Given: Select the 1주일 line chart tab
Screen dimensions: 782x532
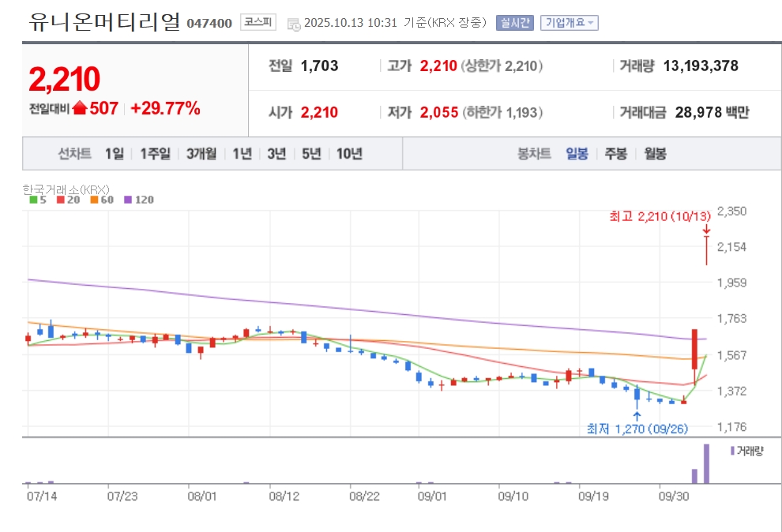Looking at the screenshot, I should pyautogui.click(x=155, y=153).
